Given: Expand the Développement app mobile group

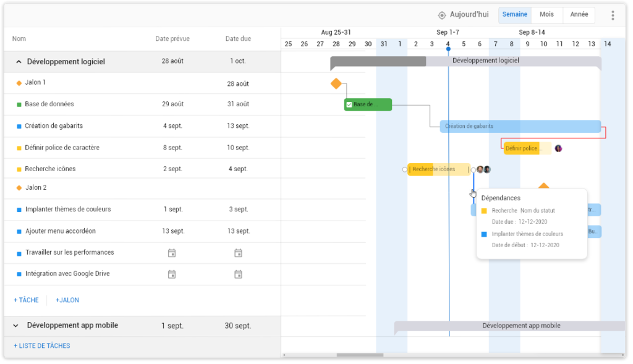Looking at the screenshot, I should 15,326.
